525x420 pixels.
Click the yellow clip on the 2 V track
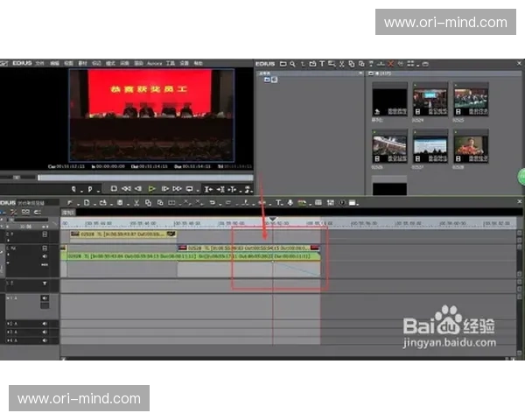pyautogui.click(x=122, y=234)
